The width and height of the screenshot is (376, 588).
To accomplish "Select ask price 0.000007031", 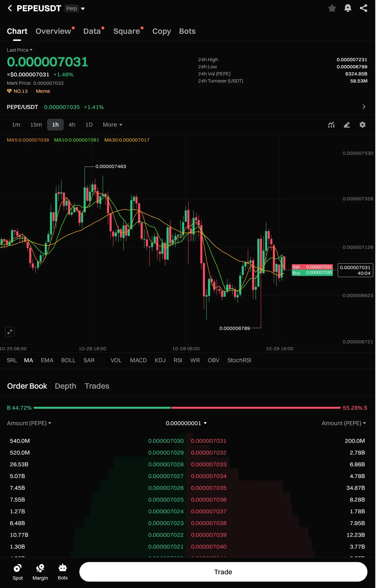I will tap(209, 441).
